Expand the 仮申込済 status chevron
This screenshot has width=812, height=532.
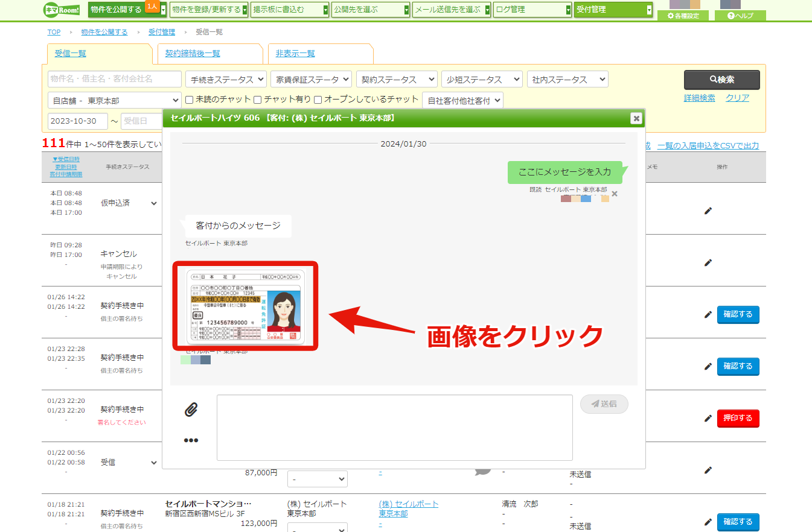pyautogui.click(x=154, y=203)
